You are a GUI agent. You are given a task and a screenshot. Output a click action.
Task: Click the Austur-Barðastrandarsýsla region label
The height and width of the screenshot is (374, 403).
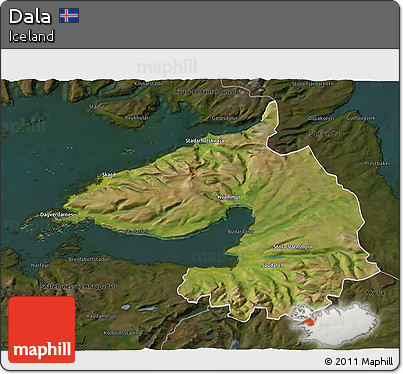tap(206, 92)
